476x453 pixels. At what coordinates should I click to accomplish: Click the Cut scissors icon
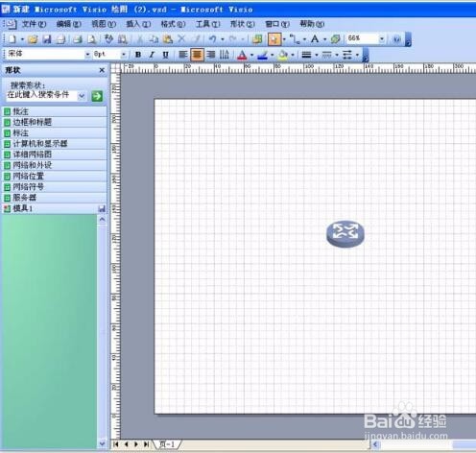tap(140, 39)
